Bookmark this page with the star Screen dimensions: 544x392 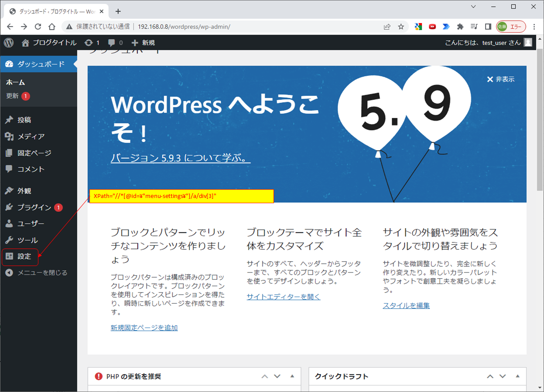401,27
